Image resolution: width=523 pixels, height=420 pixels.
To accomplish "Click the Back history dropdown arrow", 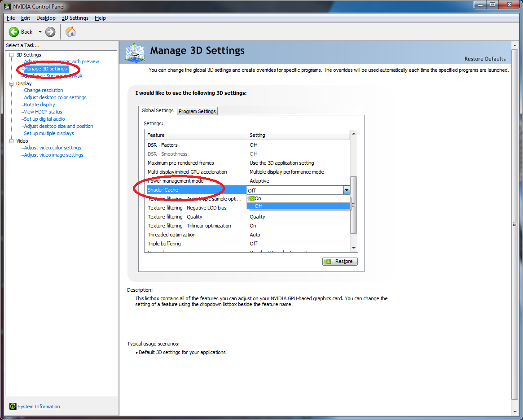I will [x=40, y=32].
